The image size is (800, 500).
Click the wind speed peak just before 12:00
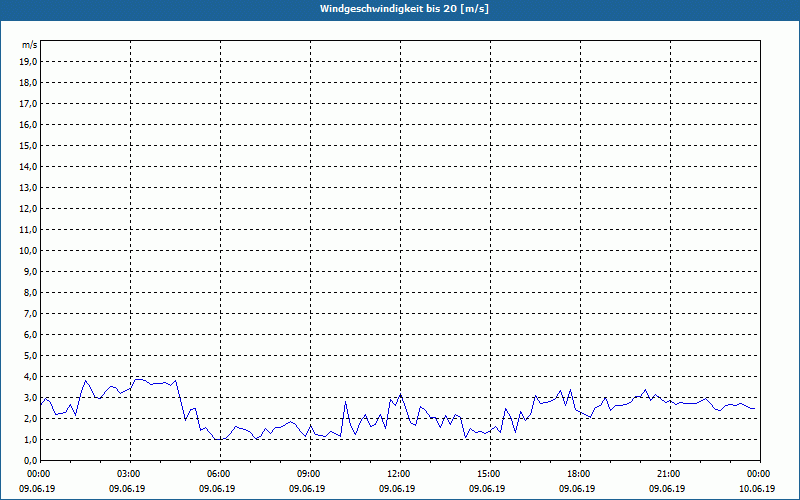(391, 399)
